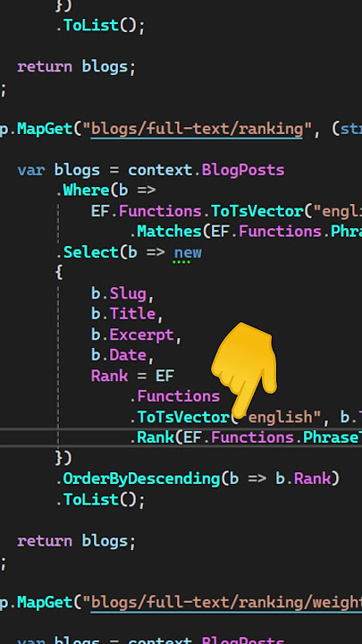Viewport: 362px width, 644px height.
Task: Click the MapGet call for ranking route
Action: click(46, 129)
